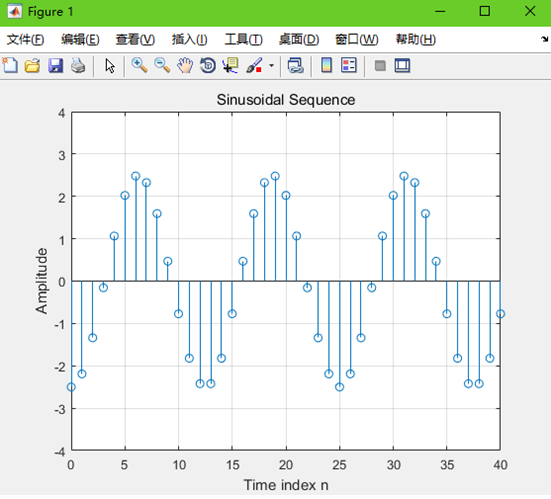Print the figure with printer icon
551x499 pixels.
click(x=78, y=66)
